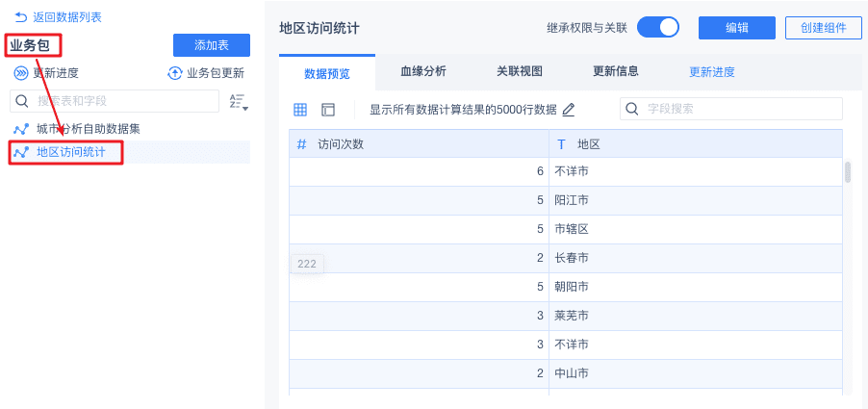Click the 创建组件 button
Viewport: 868px width, 409px height.
tap(824, 28)
